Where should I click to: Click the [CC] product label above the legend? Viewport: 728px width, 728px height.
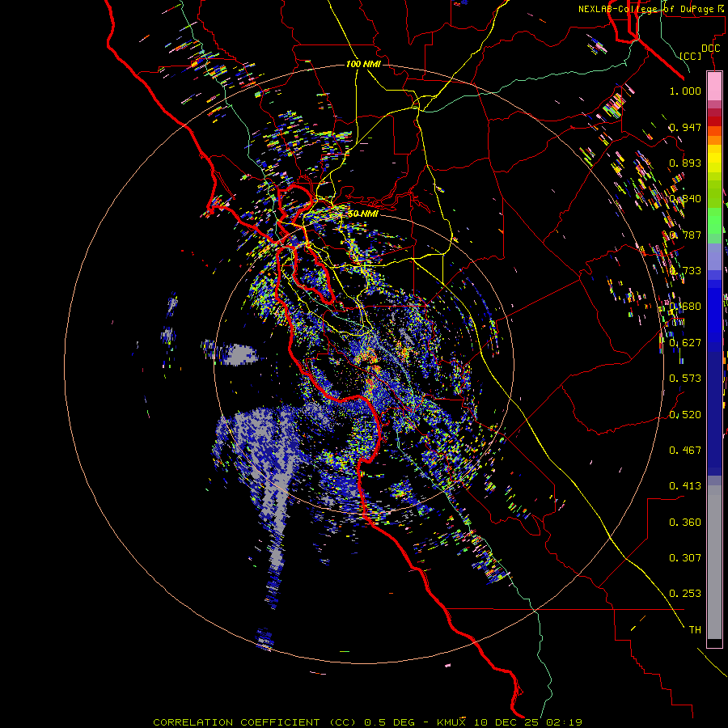point(691,56)
